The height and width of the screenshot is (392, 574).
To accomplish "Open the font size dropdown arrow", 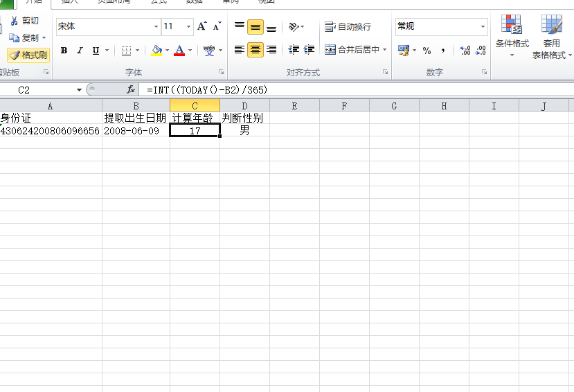I will (x=188, y=27).
